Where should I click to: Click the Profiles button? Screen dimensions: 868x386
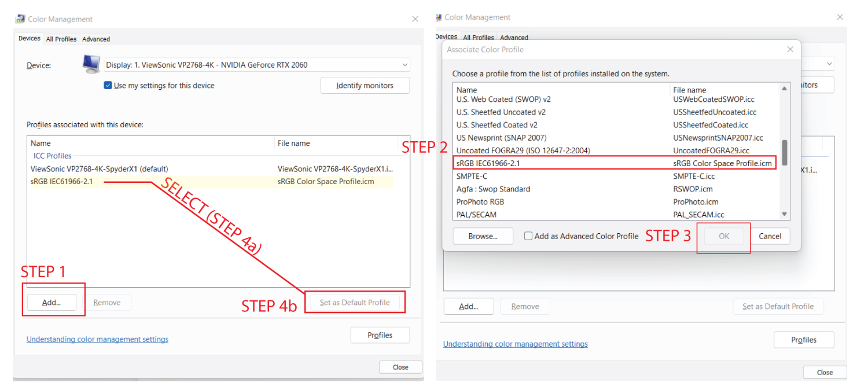point(380,334)
